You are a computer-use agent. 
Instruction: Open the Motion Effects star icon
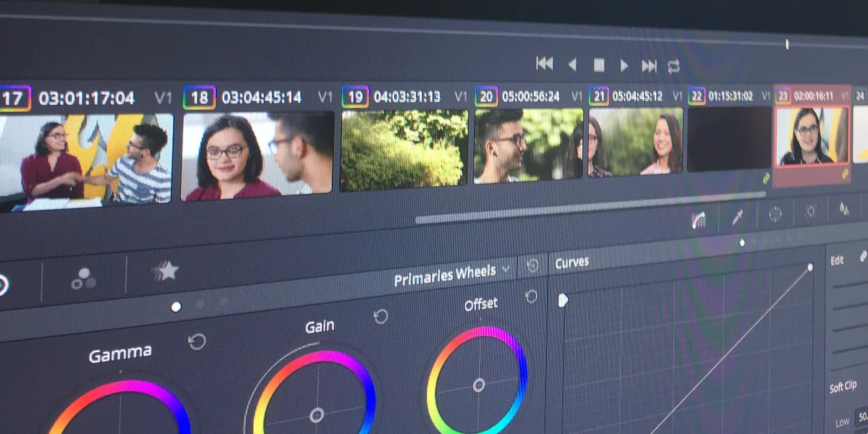pos(166,271)
